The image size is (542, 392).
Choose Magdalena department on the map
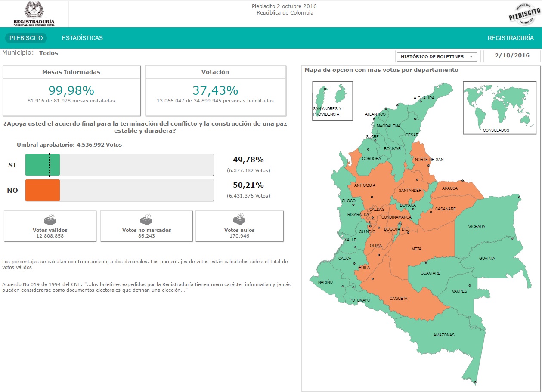point(388,126)
